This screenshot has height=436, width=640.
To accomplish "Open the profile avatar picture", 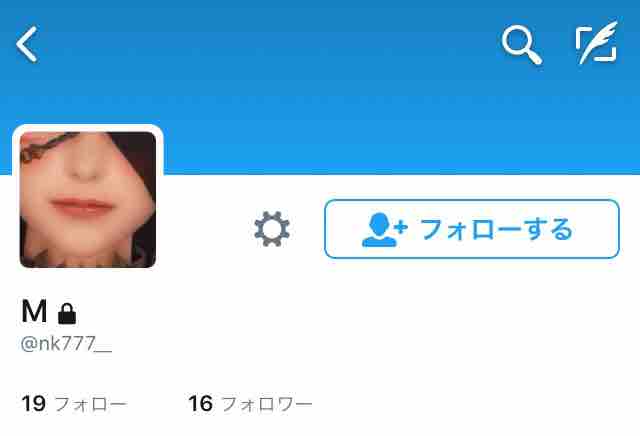I will 88,200.
